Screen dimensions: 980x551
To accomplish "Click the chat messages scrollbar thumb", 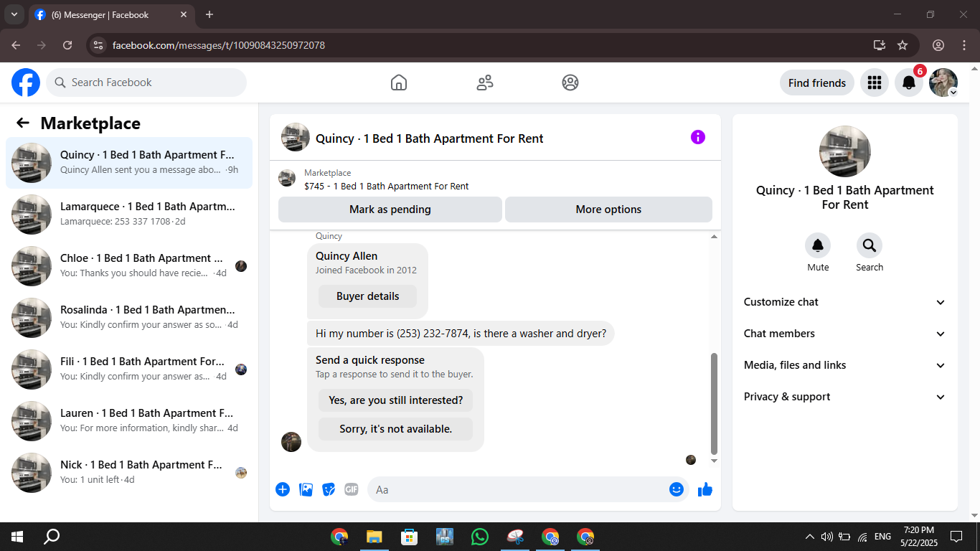I will (714, 404).
